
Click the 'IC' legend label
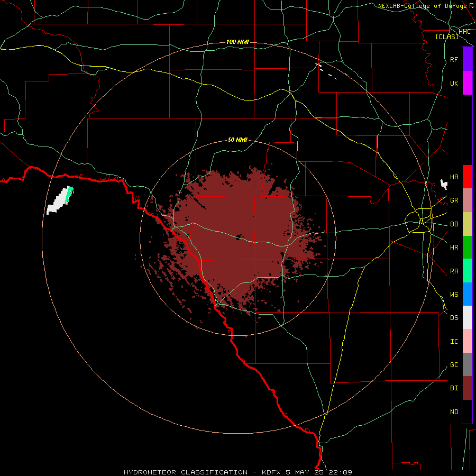tap(454, 342)
